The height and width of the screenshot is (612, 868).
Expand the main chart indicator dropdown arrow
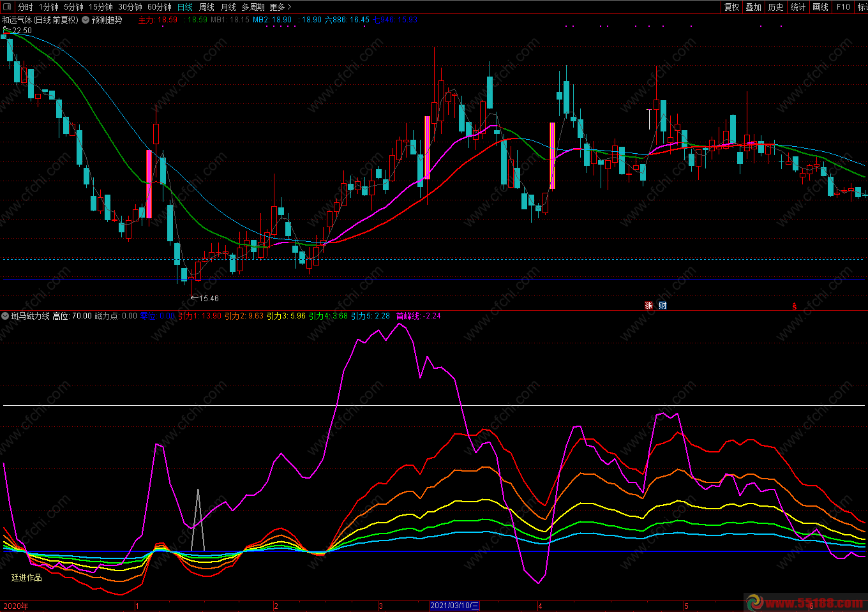coord(86,20)
